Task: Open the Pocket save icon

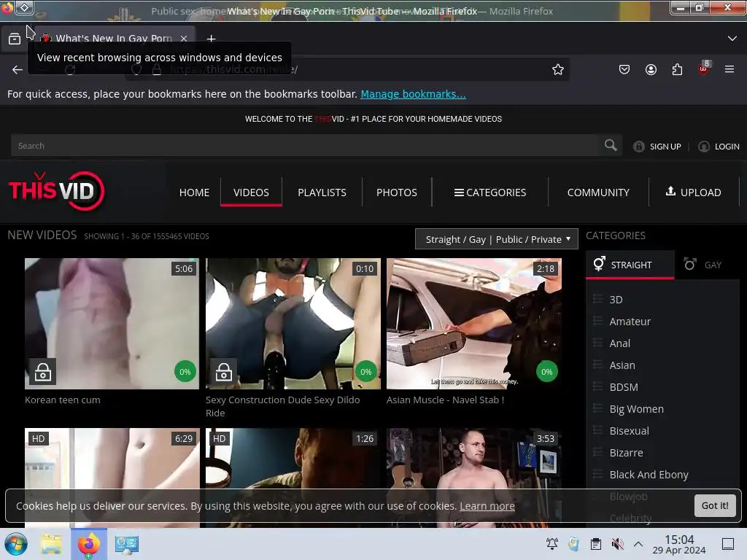Action: click(624, 69)
